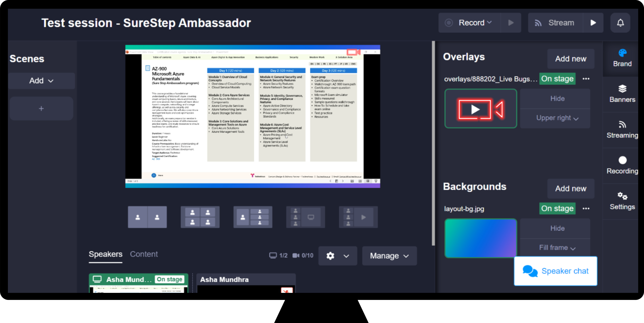
Task: Click the Backgrounds section heading
Action: click(x=475, y=187)
